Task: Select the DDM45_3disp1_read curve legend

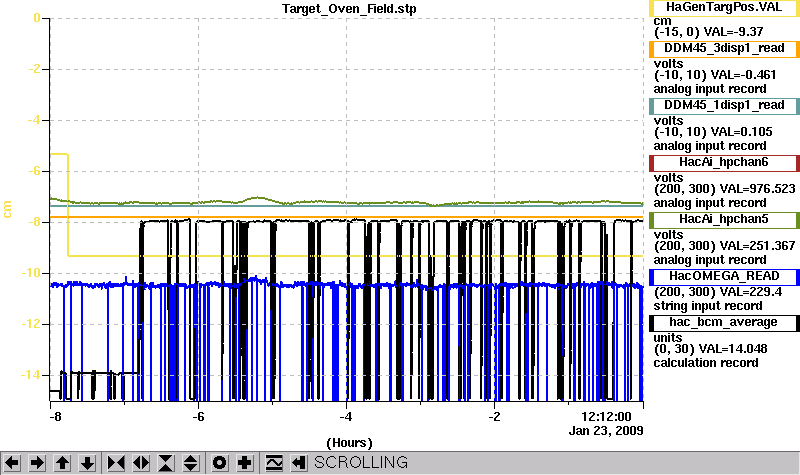Action: point(724,48)
